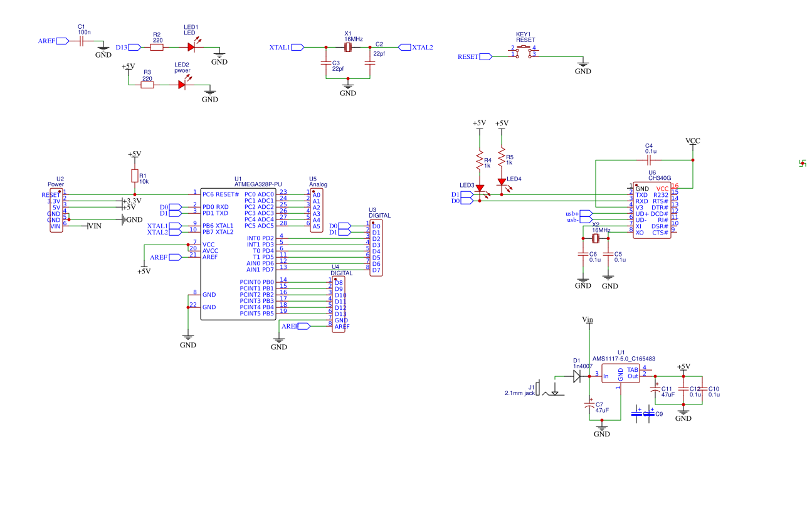Image resolution: width=812 pixels, height=518 pixels.
Task: Click the red-green origin marker
Action: 802,163
